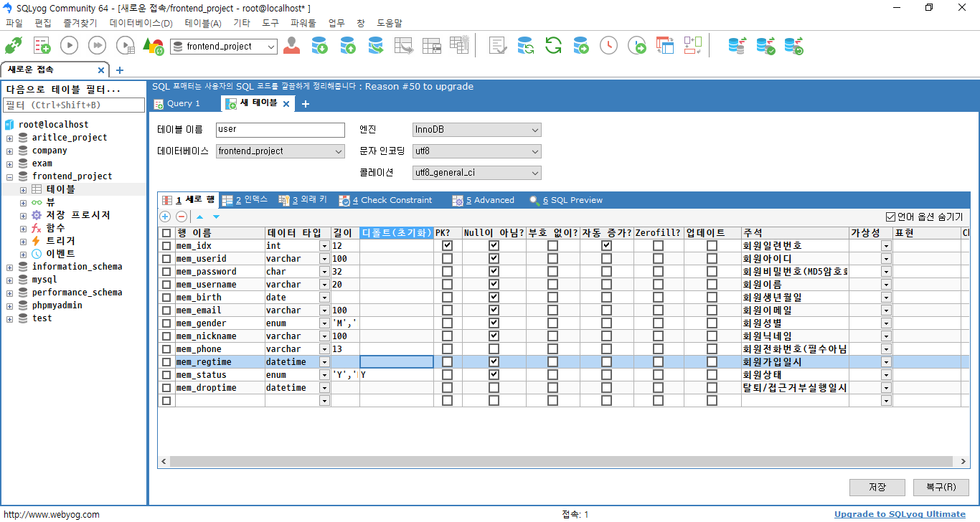Viewport: 980px width, 522px height.
Task: Open the 즐겨찾기 menu
Action: coord(79,23)
